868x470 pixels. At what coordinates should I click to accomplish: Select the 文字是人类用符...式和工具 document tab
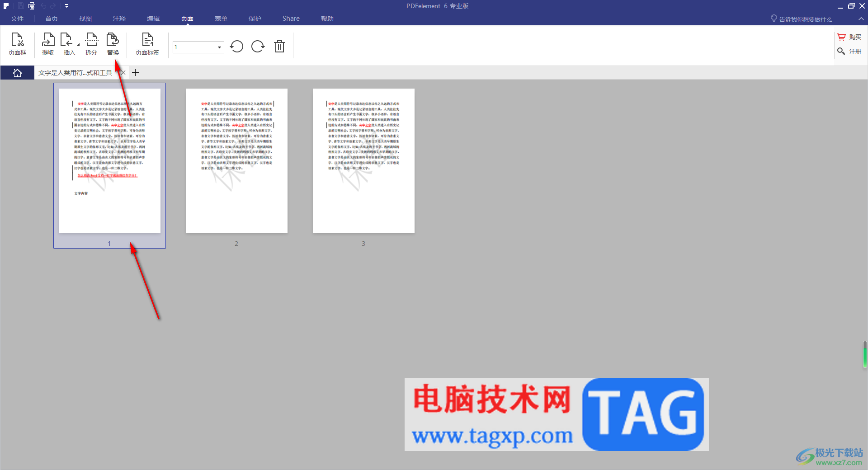75,73
